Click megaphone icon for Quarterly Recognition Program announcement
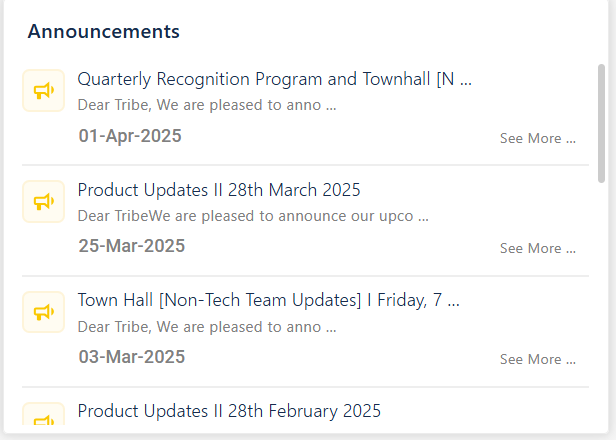This screenshot has height=440, width=616. [x=43, y=91]
